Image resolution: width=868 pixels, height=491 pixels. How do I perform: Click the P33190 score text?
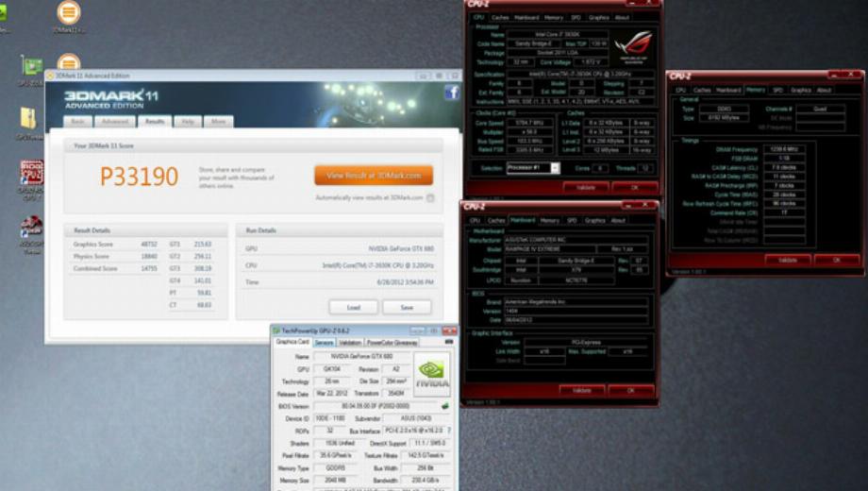coord(139,177)
